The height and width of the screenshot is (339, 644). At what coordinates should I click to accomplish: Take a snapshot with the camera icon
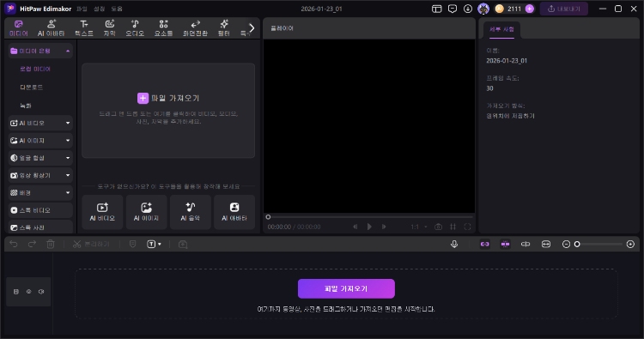[x=438, y=227]
